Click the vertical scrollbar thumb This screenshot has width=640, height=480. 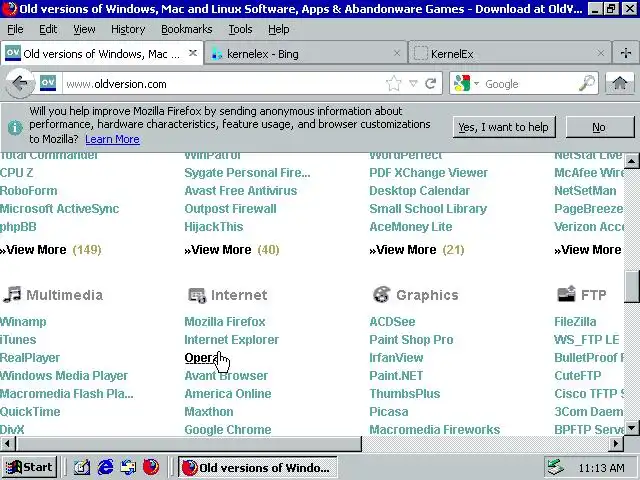tap(631, 287)
